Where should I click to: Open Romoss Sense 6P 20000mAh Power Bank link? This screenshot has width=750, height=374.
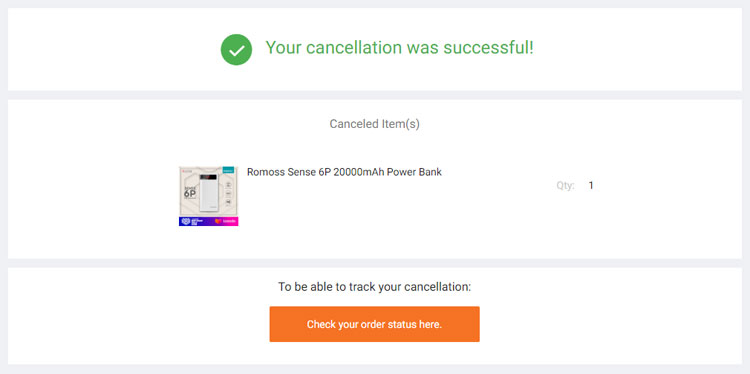[344, 172]
